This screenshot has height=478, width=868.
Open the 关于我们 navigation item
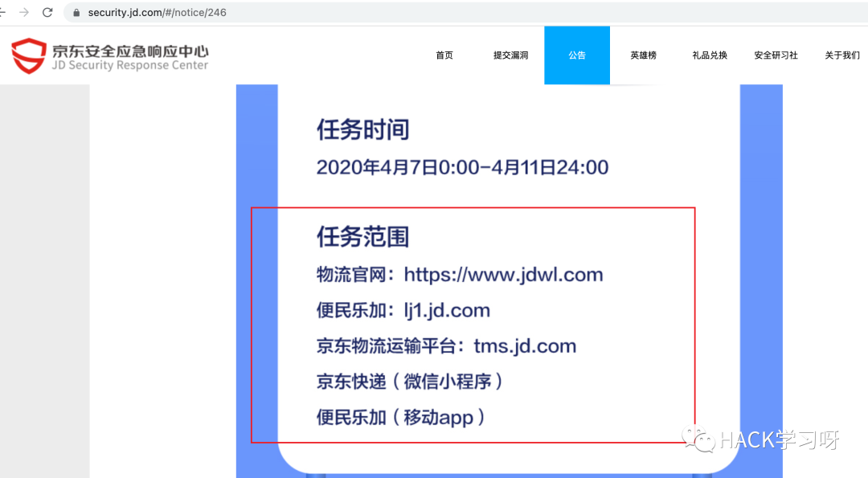842,55
